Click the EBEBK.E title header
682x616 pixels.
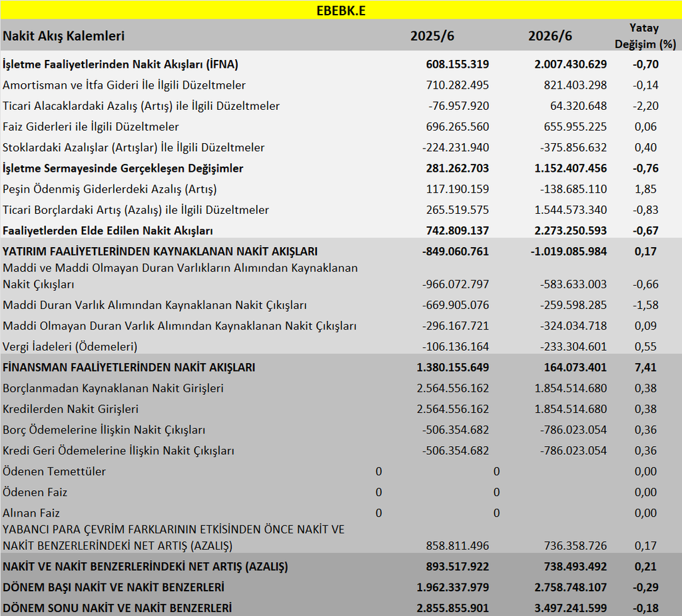pyautogui.click(x=341, y=11)
